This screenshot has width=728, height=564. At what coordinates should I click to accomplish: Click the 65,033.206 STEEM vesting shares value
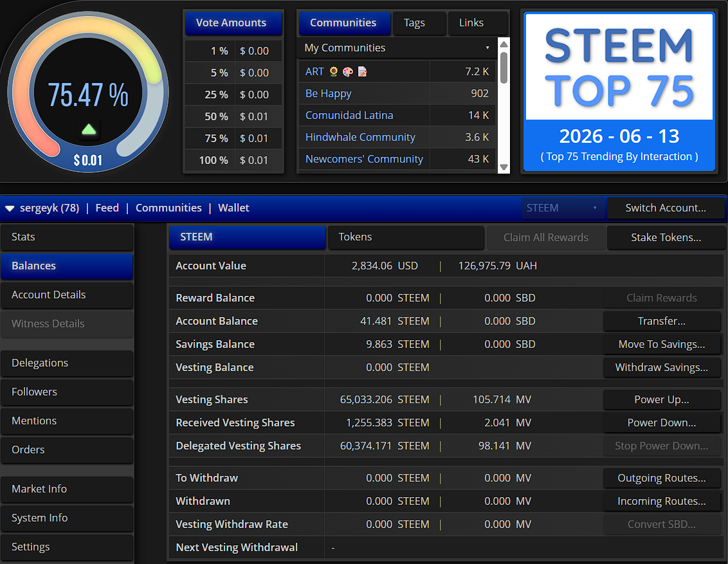pyautogui.click(x=385, y=399)
